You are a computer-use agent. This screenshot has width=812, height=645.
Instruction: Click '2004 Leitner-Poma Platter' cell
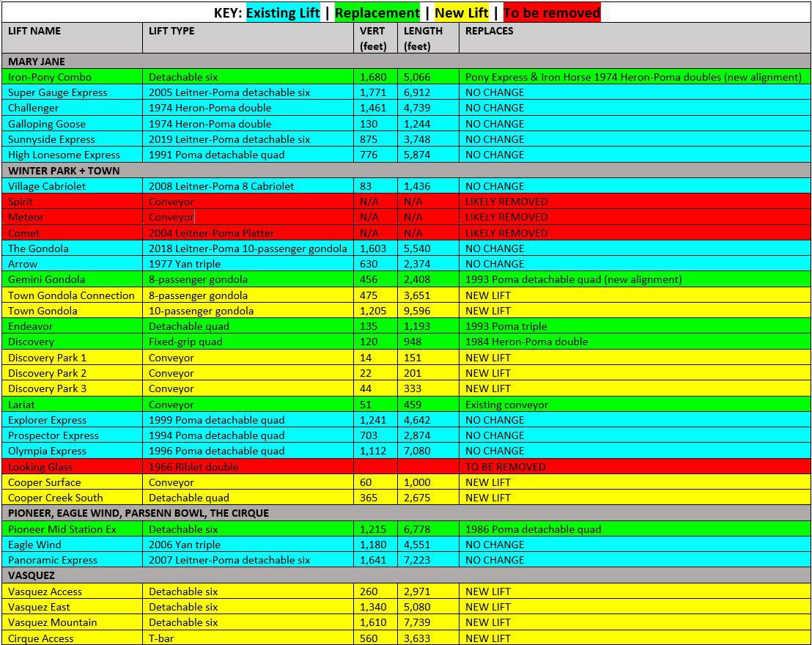(248, 232)
